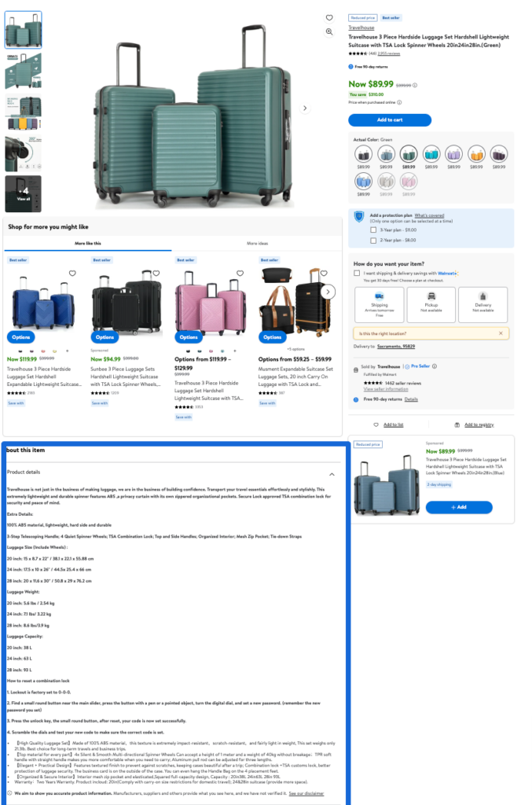Switch to the 'More ideas' tab
This screenshot has width=532, height=805.
point(257,244)
